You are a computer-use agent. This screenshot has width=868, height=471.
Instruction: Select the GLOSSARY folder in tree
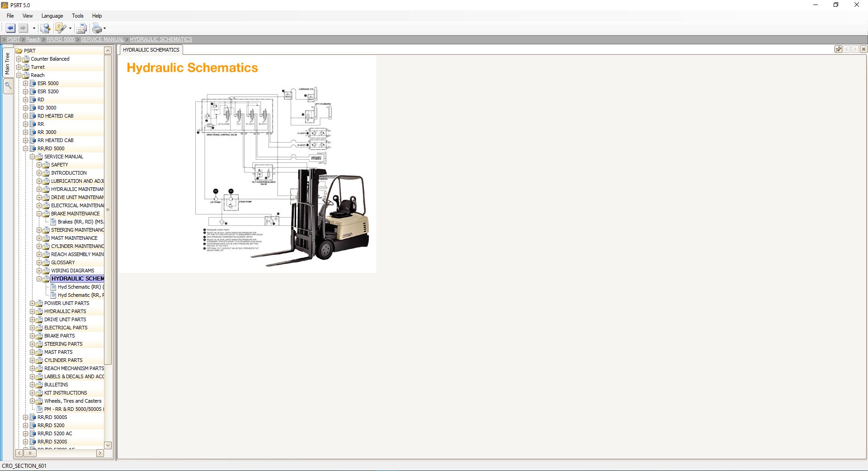click(x=63, y=262)
